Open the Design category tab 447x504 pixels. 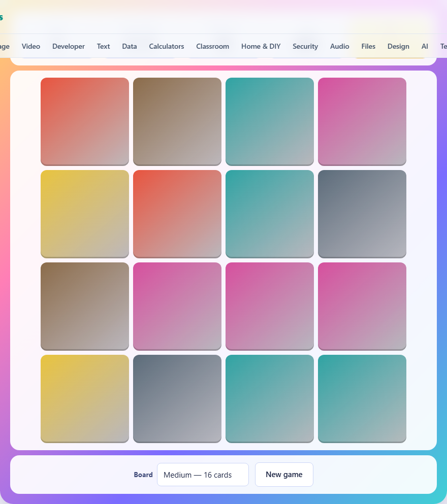coord(398,46)
